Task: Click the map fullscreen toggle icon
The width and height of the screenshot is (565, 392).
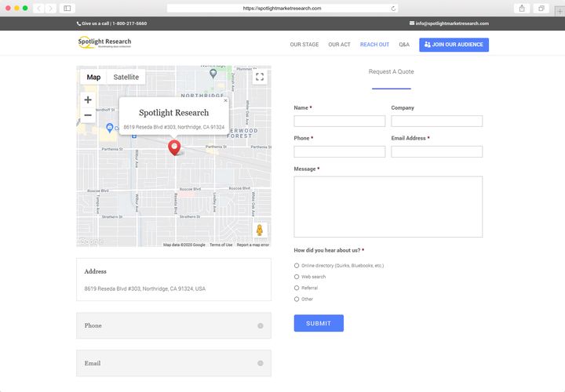Action: coord(260,77)
